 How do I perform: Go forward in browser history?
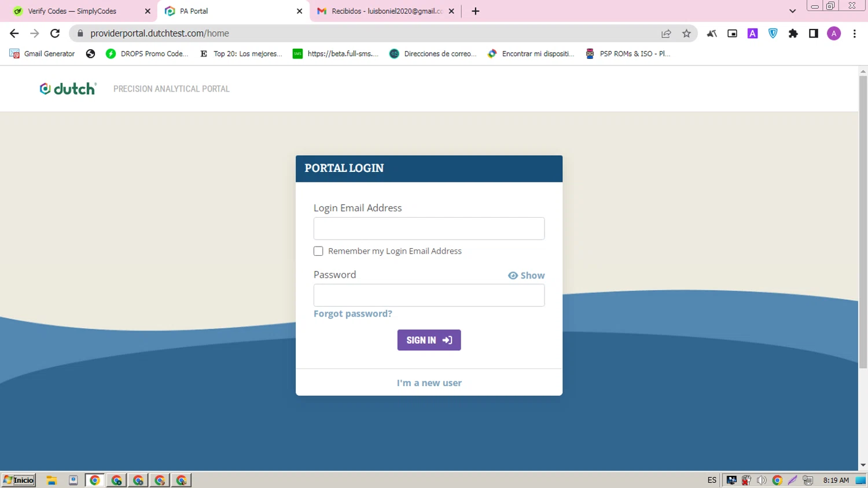pos(35,34)
